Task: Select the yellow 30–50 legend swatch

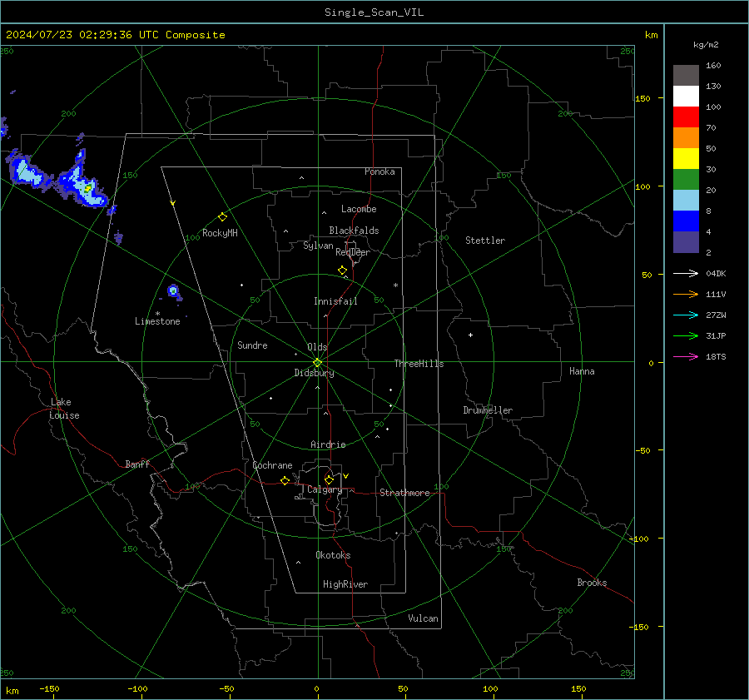Action: (686, 159)
